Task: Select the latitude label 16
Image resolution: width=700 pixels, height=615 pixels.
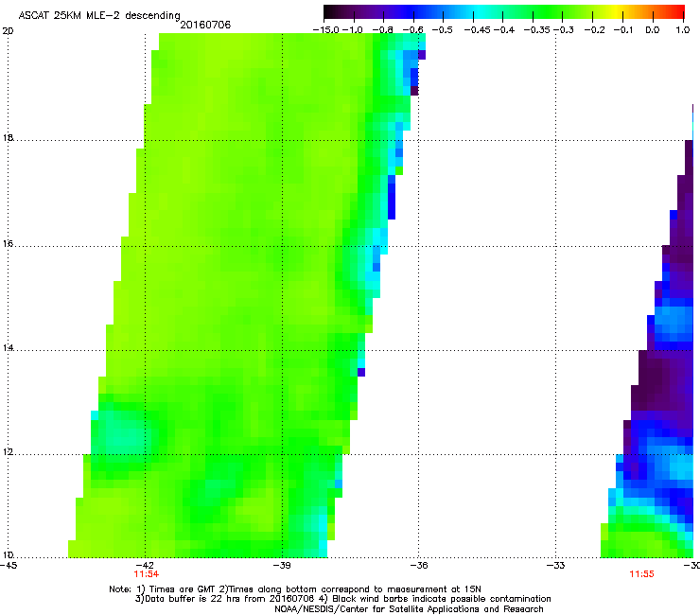Action: point(8,244)
